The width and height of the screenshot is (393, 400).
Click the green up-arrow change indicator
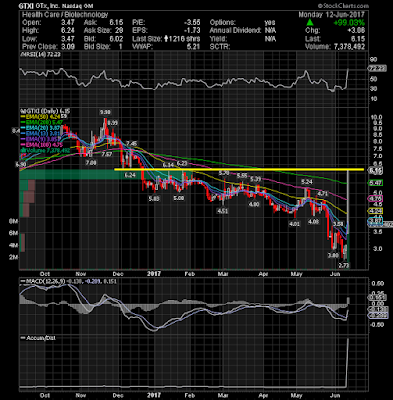pos(310,22)
